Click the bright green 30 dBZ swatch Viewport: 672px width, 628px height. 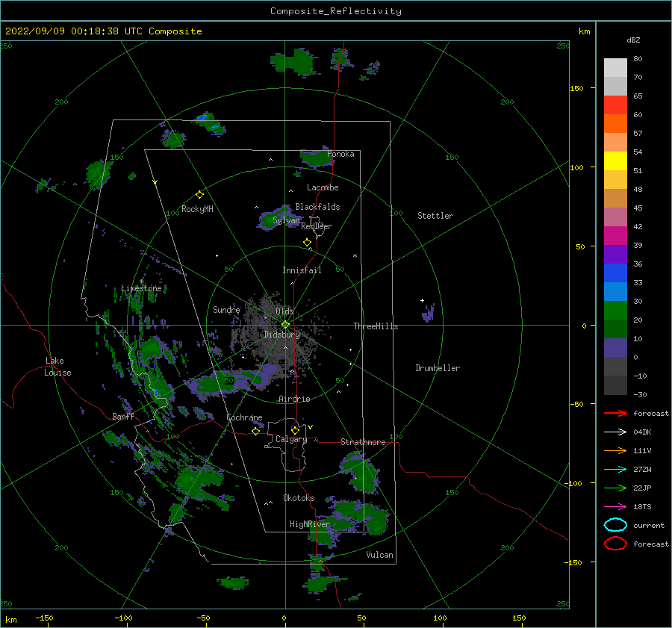[x=615, y=310]
